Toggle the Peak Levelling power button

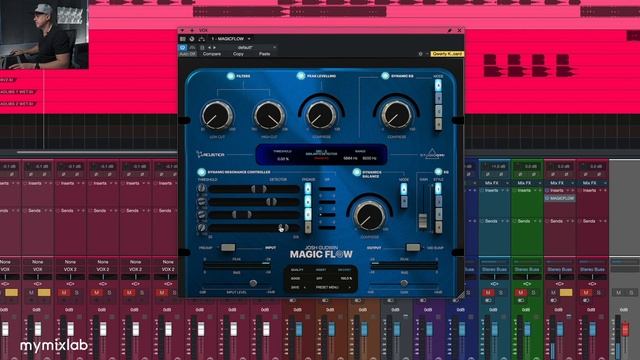(301, 76)
